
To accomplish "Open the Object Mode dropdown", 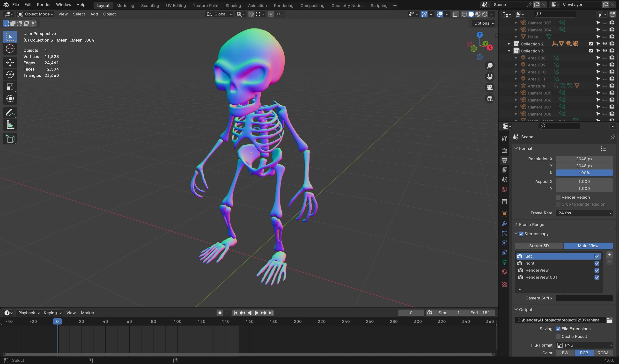I will click(x=35, y=14).
